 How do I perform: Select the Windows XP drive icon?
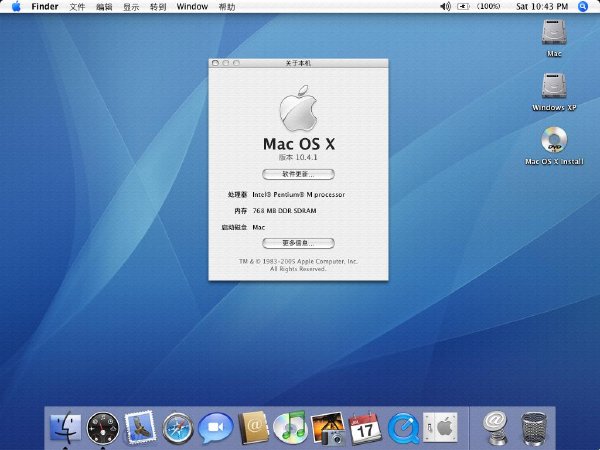[554, 85]
